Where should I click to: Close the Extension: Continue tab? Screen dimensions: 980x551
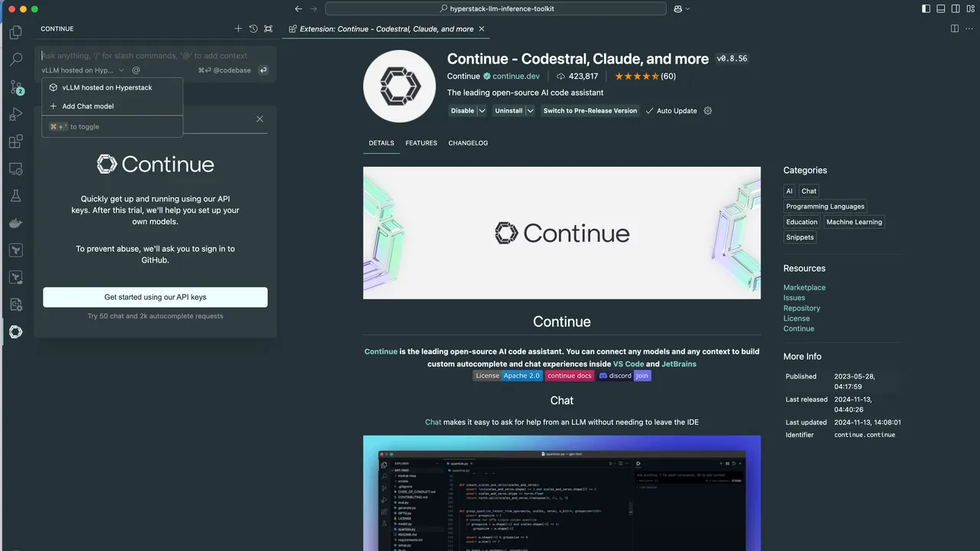(482, 28)
